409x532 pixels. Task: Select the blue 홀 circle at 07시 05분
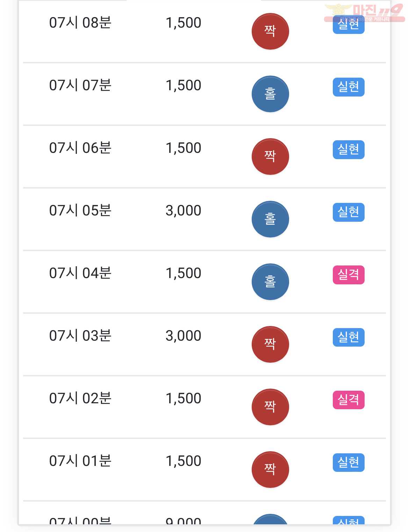270,219
